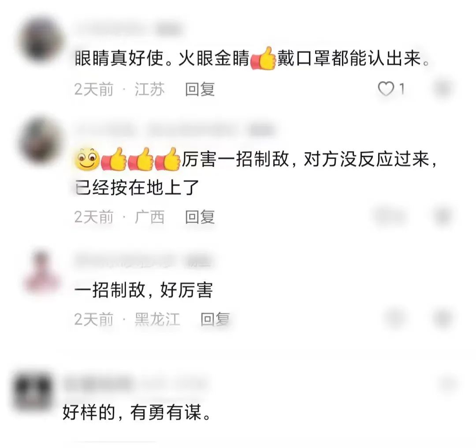Open the first commenter's blurred username
The width and height of the screenshot is (476, 448).
[x=128, y=30]
